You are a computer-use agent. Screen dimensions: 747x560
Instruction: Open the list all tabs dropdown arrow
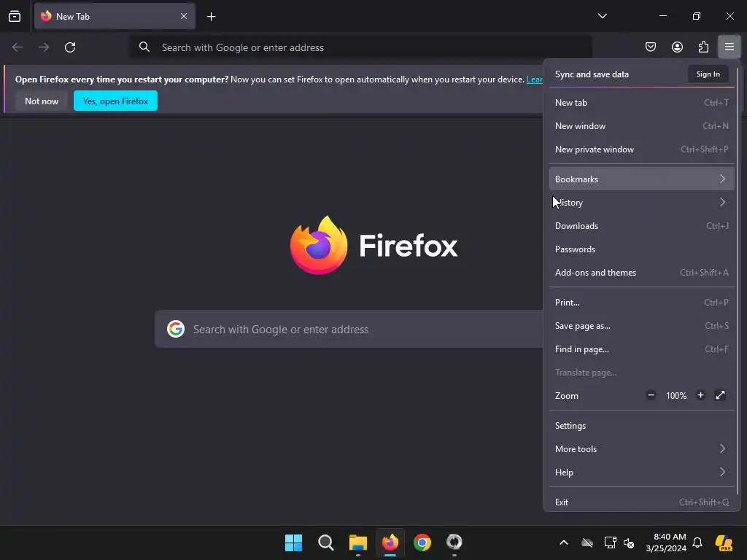click(602, 16)
